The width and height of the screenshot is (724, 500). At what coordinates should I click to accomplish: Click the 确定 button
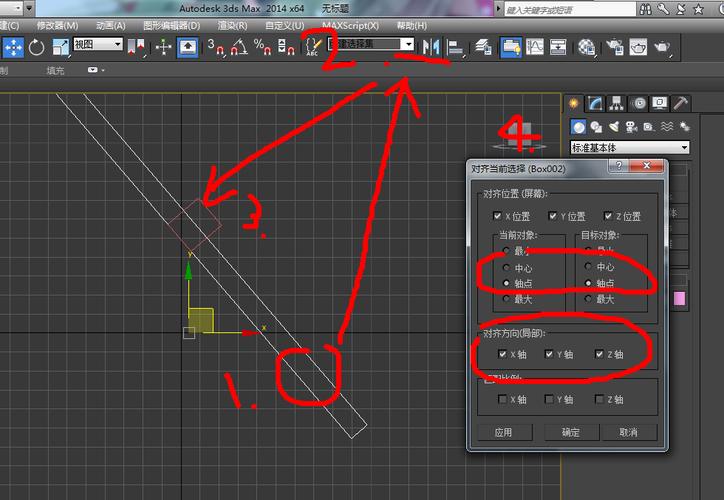tap(570, 433)
